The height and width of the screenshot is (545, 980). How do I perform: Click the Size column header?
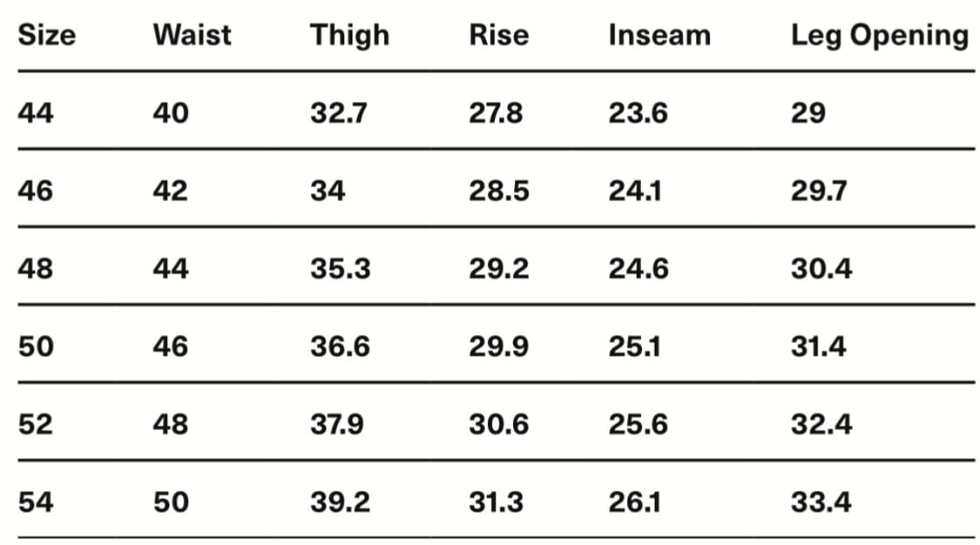[x=47, y=35]
